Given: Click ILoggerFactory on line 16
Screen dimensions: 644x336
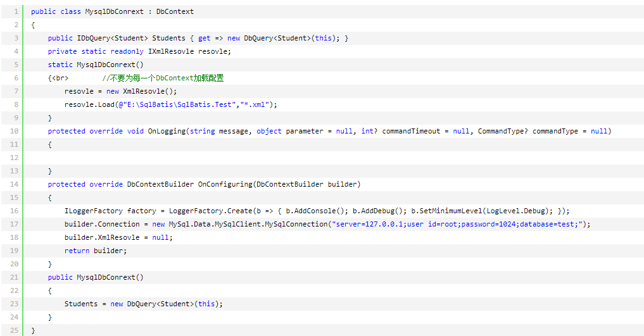Looking at the screenshot, I should [94, 211].
